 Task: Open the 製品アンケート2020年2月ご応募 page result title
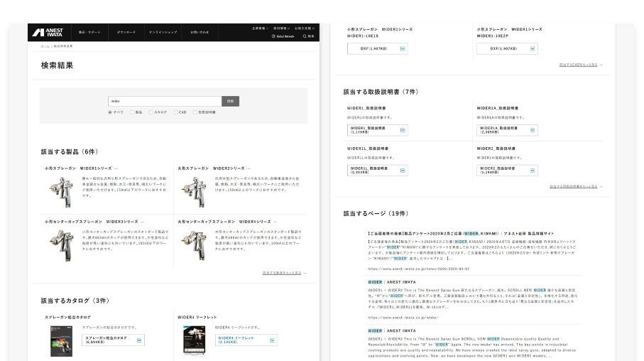point(461,234)
